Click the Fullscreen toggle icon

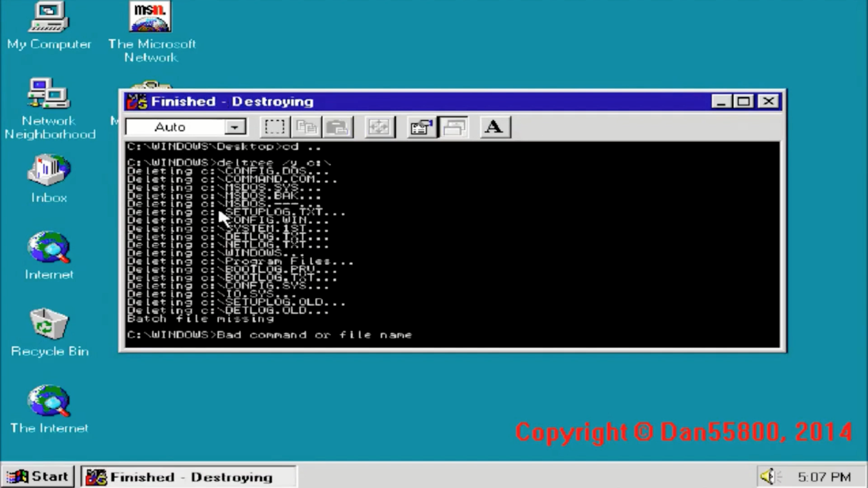coord(378,127)
